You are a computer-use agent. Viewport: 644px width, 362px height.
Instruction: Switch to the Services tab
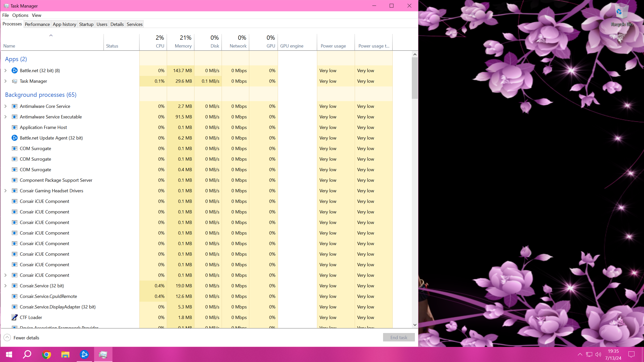coord(134,24)
